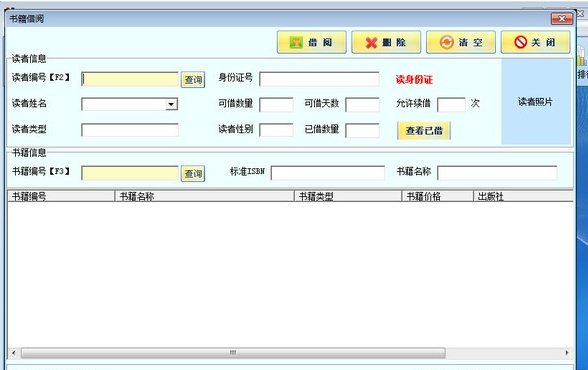Click the scrollbar right arrow
This screenshot has height=370, width=588.
click(567, 353)
